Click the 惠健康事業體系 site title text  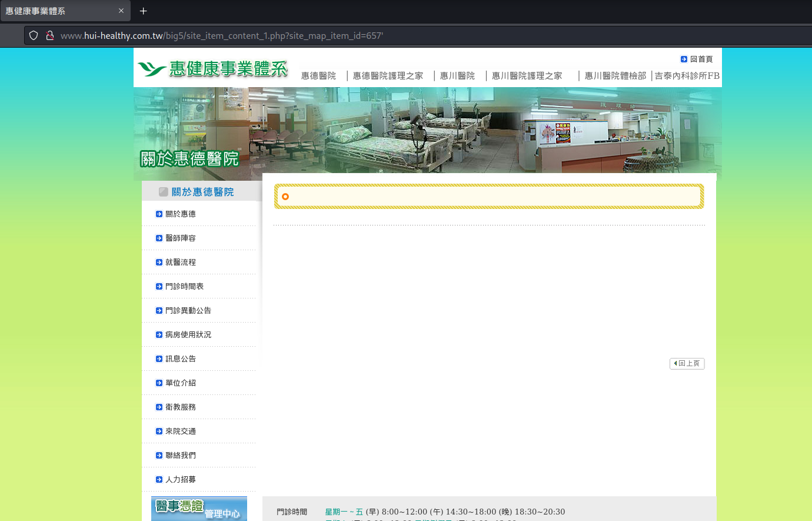point(228,69)
